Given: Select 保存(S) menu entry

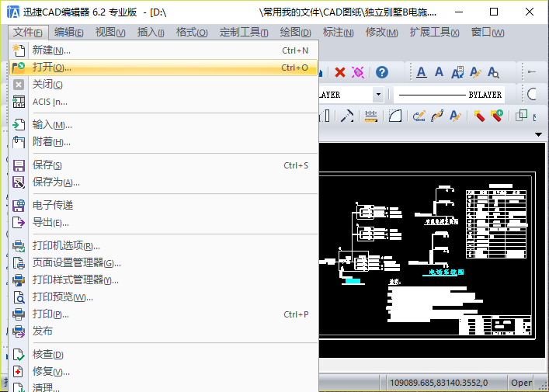Looking at the screenshot, I should pos(164,165).
